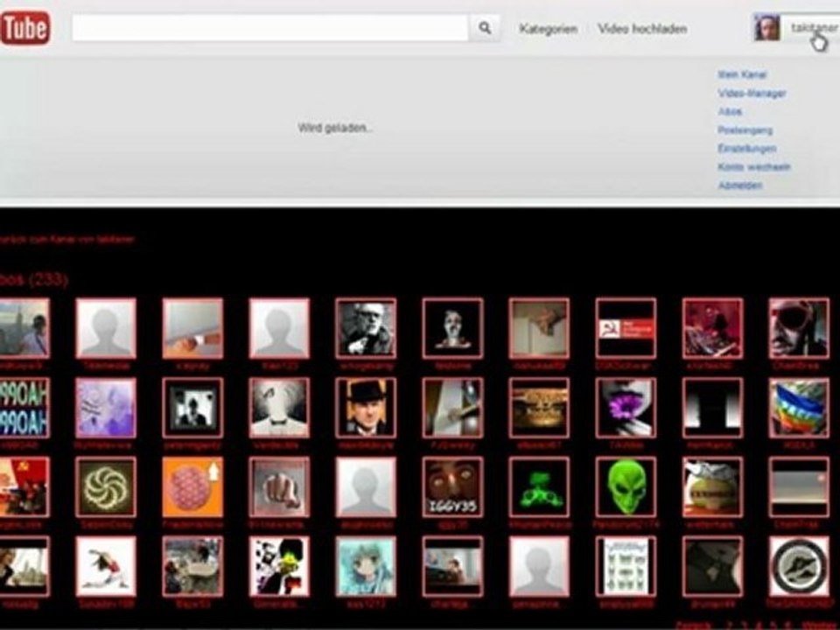Screen dimensions: 840x630
Task: Open the orange avatar with pink sphere
Action: pos(192,487)
